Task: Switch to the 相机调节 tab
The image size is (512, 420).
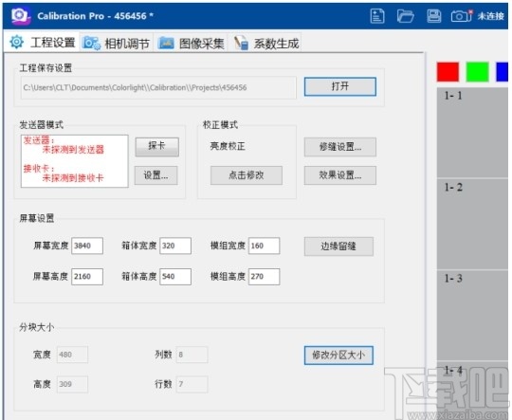Action: pos(117,43)
